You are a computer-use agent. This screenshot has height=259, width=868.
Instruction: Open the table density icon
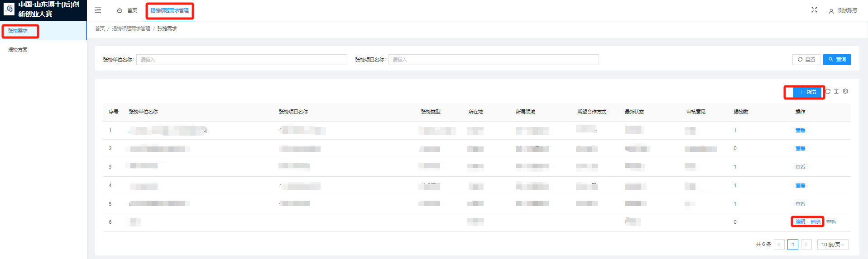pos(836,91)
